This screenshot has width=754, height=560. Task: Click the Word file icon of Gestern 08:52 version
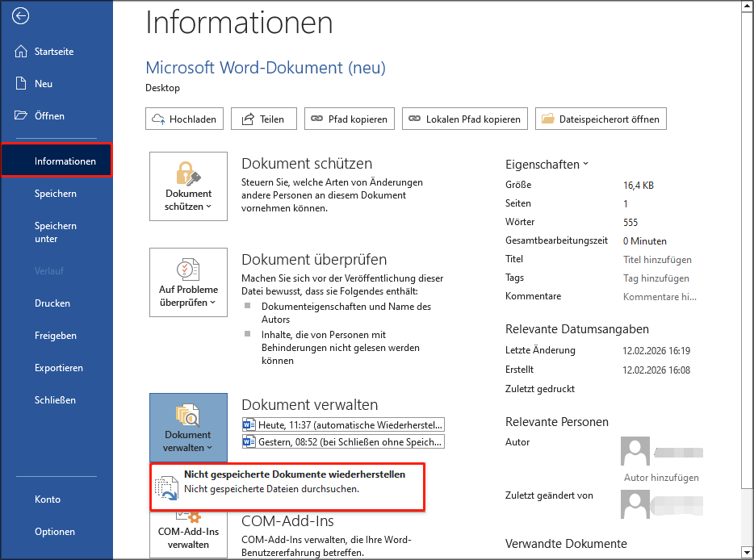pyautogui.click(x=249, y=441)
